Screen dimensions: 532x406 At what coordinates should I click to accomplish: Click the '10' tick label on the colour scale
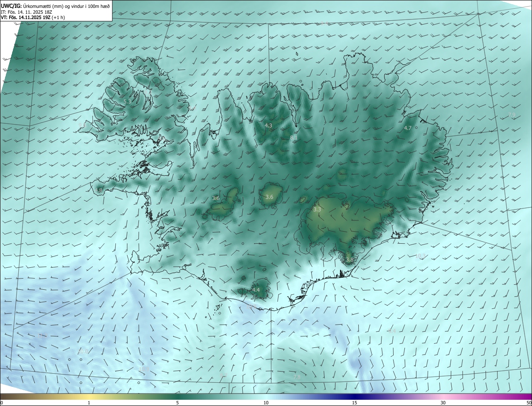click(266, 403)
